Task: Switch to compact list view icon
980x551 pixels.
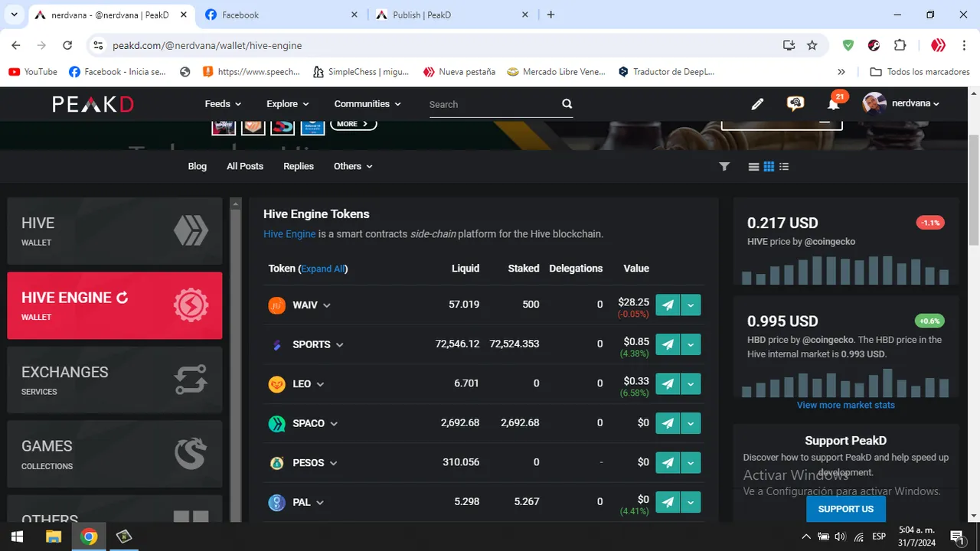Action: [x=784, y=166]
